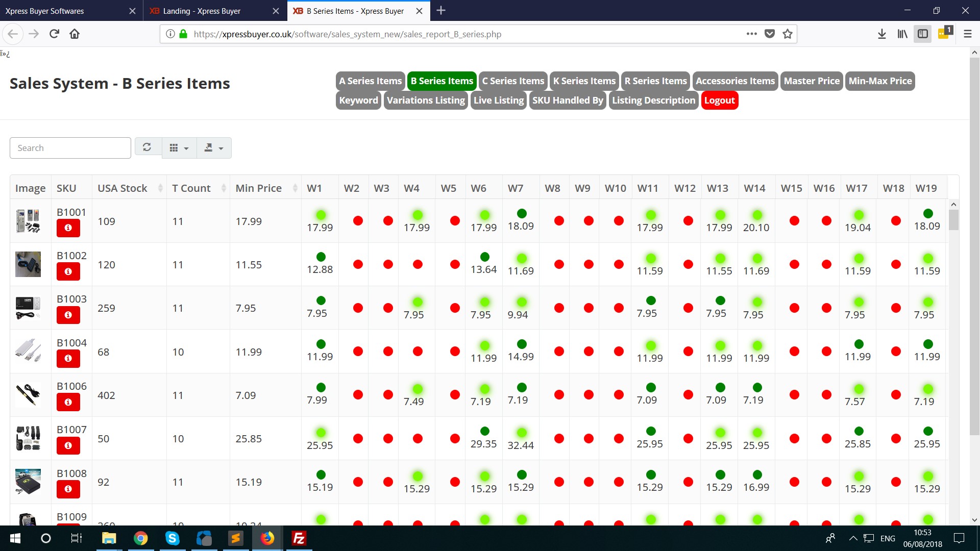Click the red Logout button
The height and width of the screenshot is (551, 980).
(719, 100)
